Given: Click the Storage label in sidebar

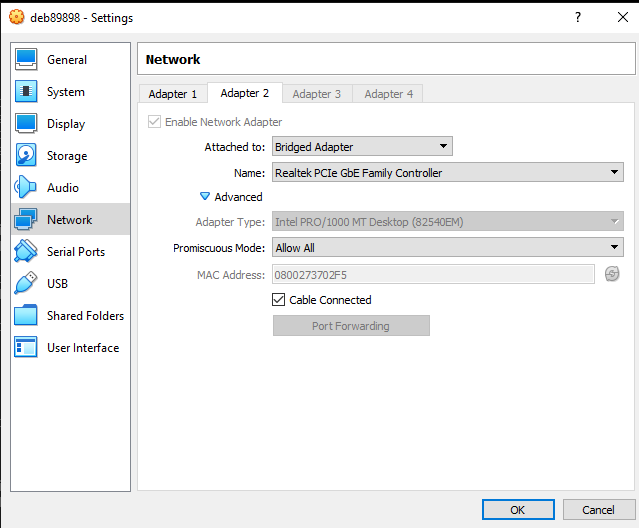Looking at the screenshot, I should (x=67, y=156).
